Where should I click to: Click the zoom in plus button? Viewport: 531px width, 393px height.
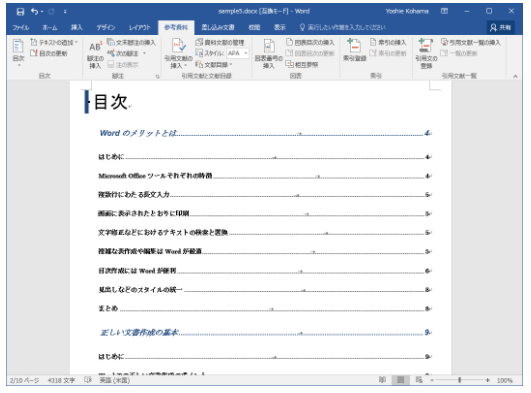pyautogui.click(x=488, y=380)
